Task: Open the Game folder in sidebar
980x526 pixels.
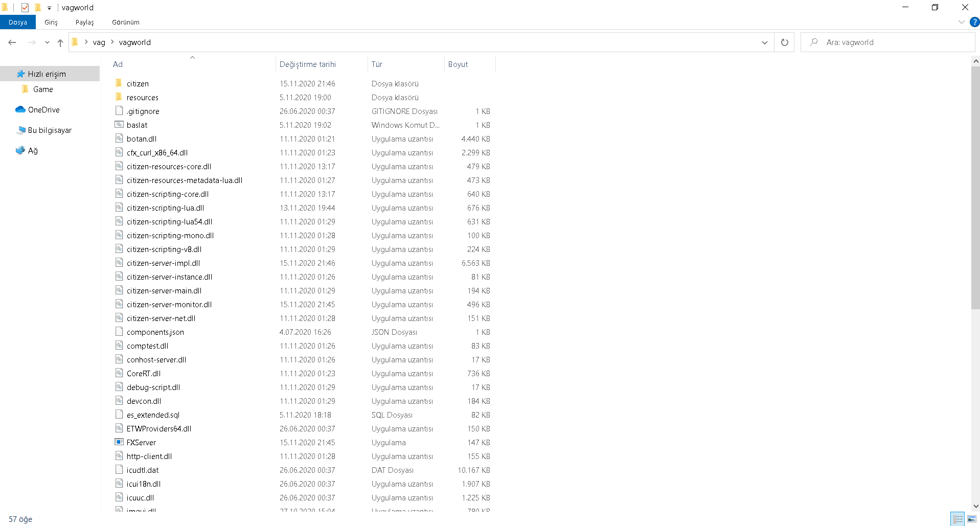Action: (x=43, y=89)
